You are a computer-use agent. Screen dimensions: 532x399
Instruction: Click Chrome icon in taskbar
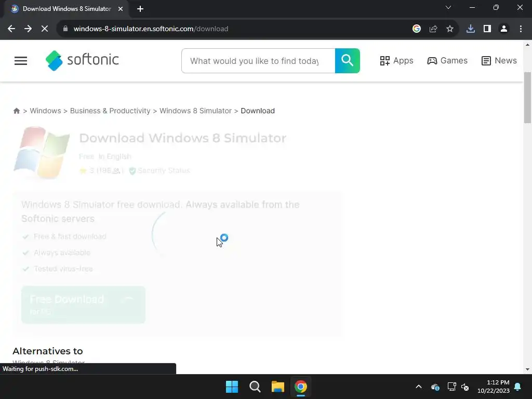[301, 387]
